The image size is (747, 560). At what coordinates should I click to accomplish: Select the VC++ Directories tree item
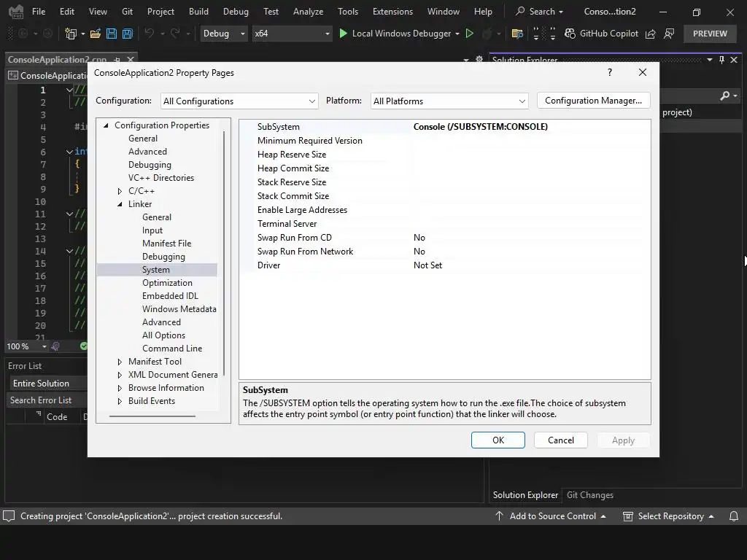(161, 178)
